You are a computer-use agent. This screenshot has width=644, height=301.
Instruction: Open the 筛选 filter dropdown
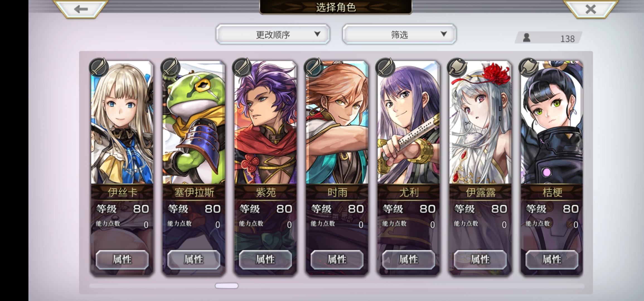pos(399,34)
